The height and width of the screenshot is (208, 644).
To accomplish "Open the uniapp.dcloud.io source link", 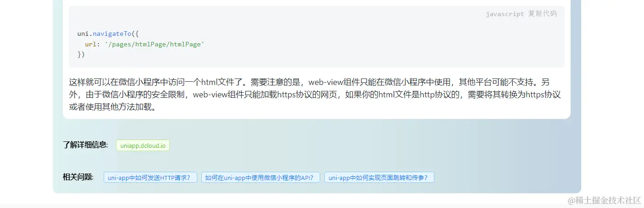I will point(143,145).
